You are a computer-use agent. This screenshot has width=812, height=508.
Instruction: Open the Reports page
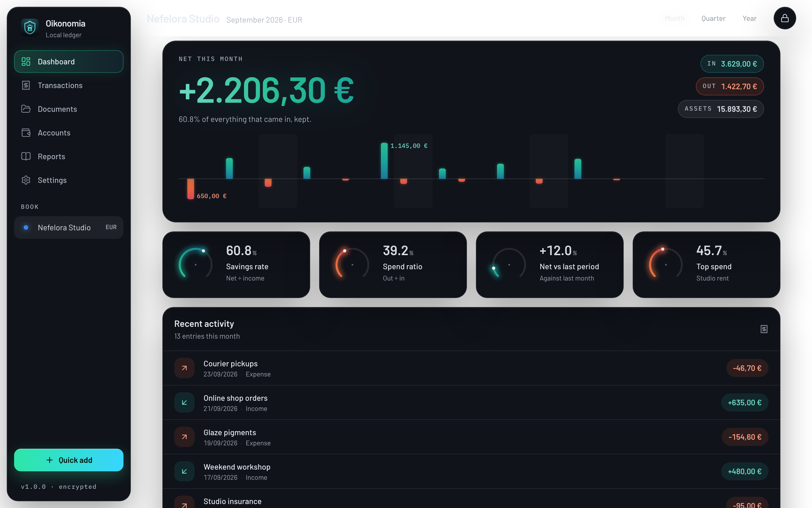click(x=69, y=156)
